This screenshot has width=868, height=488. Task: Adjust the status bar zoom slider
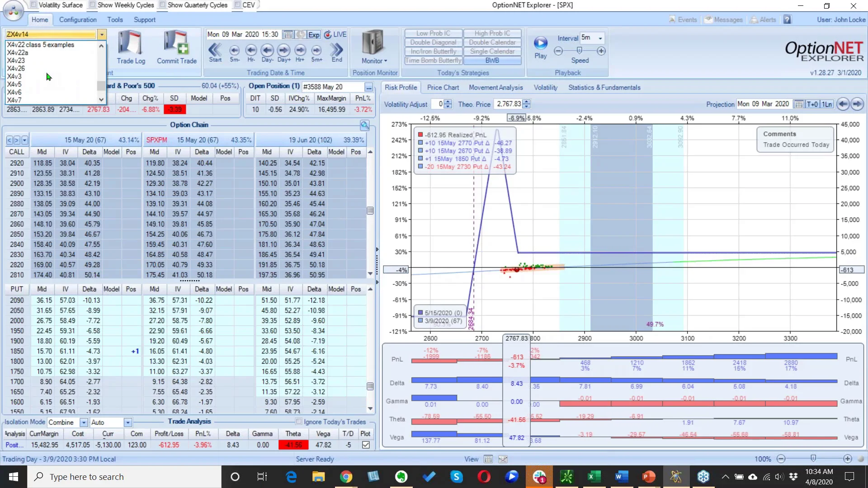coord(814,459)
